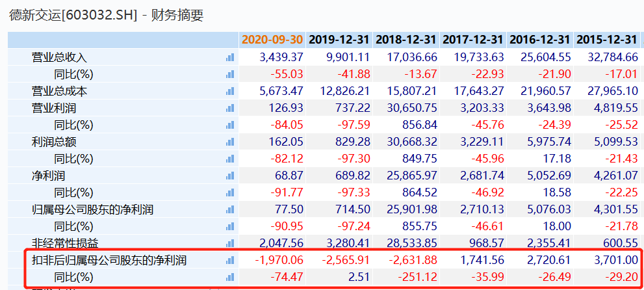Click chart icon beside 营业利润
The image size is (644, 290).
click(x=229, y=108)
